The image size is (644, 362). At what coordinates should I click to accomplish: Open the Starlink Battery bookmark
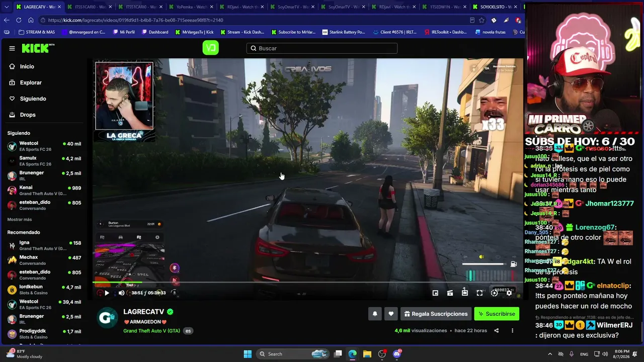344,32
